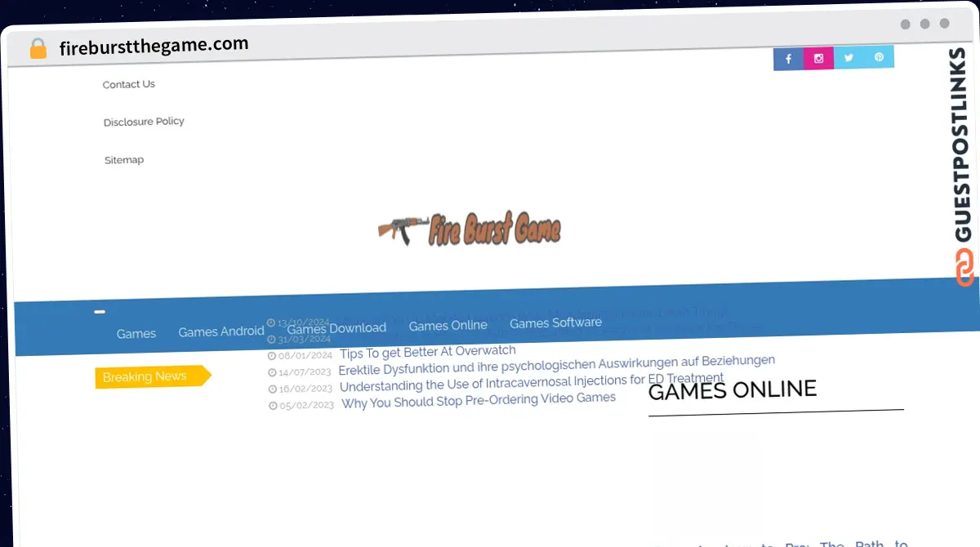
Task: Open the Games Software menu item
Action: click(x=556, y=322)
